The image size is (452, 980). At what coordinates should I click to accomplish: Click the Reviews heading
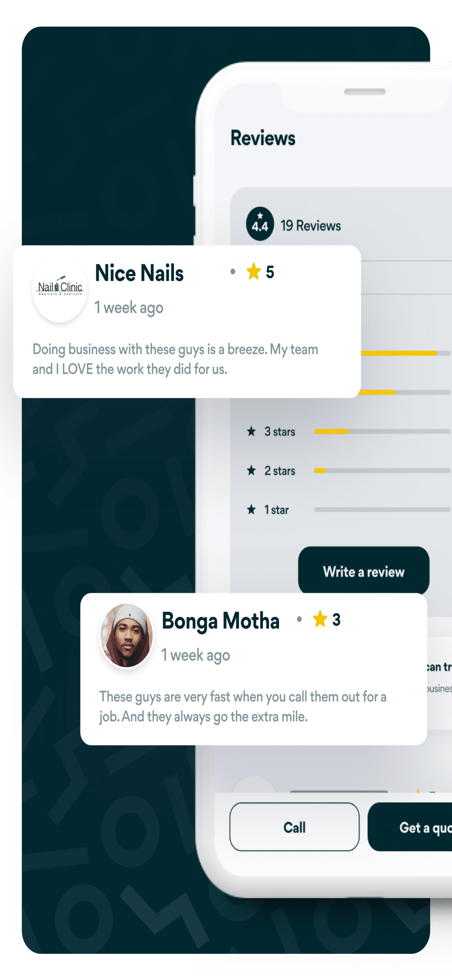(x=263, y=138)
